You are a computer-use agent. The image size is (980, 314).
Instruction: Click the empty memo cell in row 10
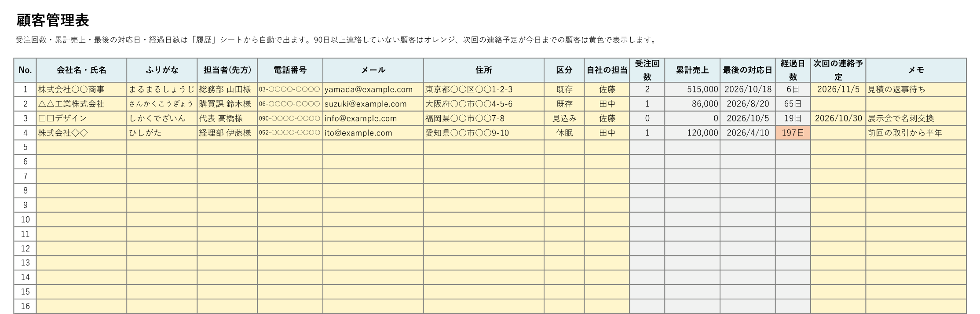tap(916, 219)
